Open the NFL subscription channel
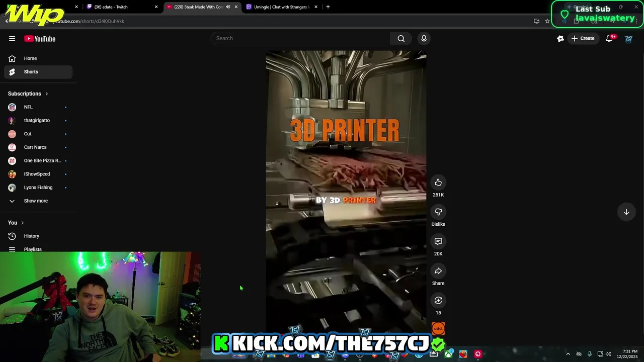This screenshot has height=362, width=644. [38, 107]
